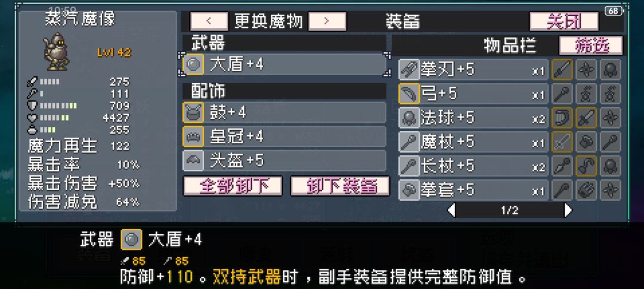
Task: Click the 卸下装备 unequip button
Action: 340,186
